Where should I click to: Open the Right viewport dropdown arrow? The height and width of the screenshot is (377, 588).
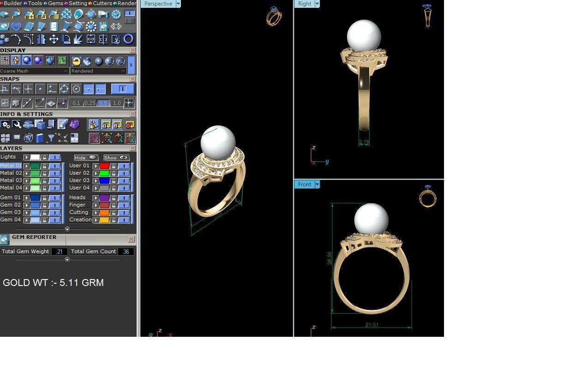[317, 4]
